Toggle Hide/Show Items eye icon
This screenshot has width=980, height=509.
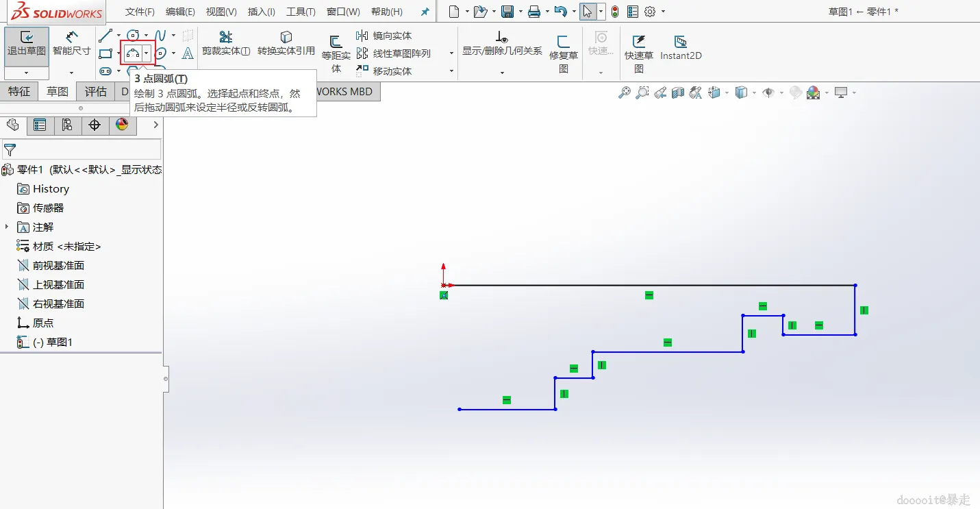[x=768, y=92]
